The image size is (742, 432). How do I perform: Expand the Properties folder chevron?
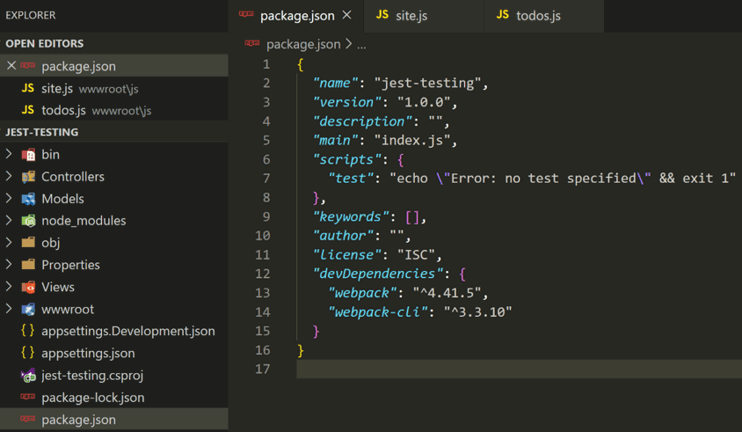tap(9, 264)
